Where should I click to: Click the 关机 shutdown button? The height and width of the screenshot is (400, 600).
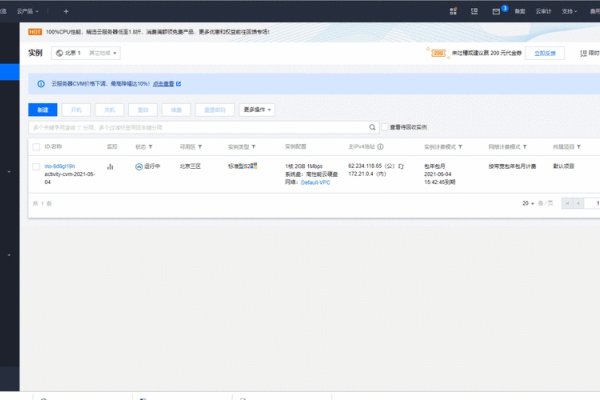[109, 110]
